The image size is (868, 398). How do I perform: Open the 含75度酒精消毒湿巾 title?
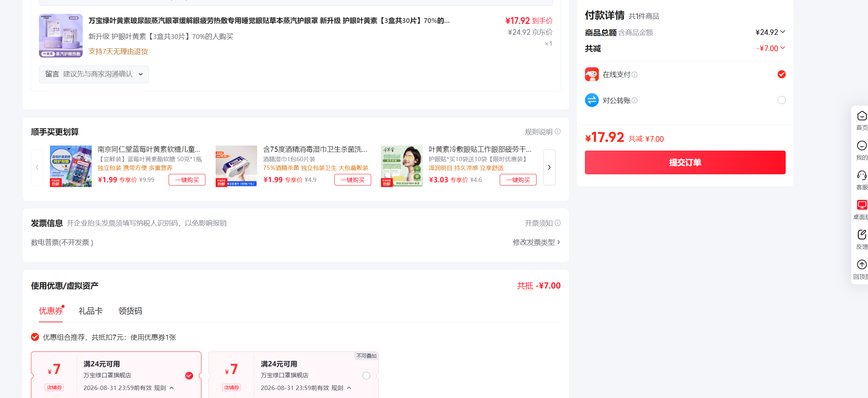coord(315,149)
